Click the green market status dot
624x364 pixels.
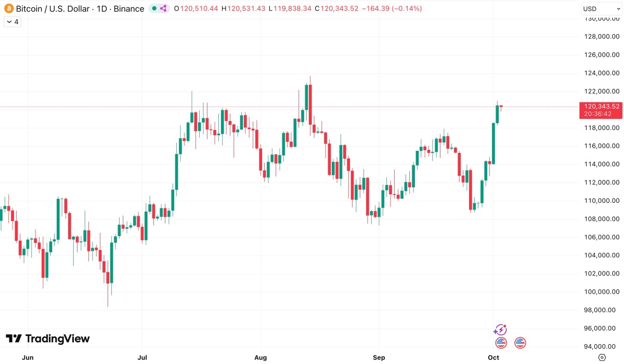154,8
